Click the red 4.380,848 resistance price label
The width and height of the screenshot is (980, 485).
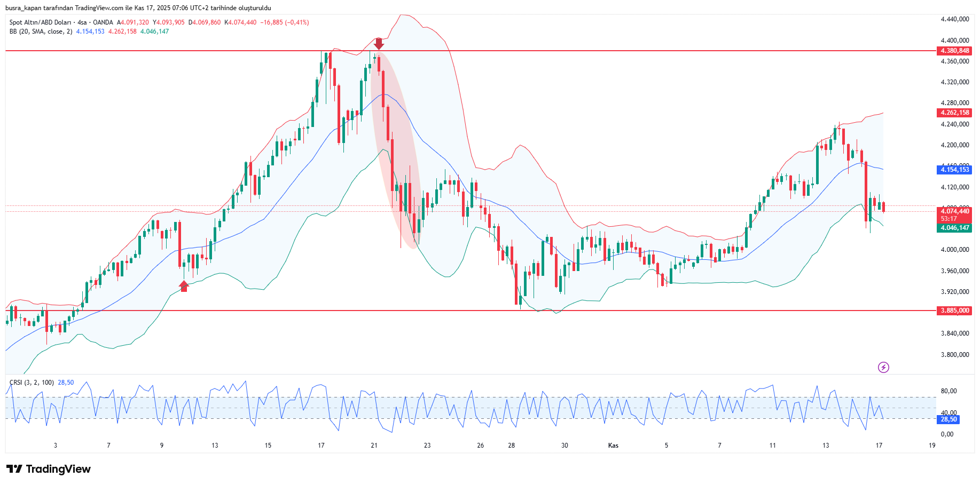[x=955, y=51]
